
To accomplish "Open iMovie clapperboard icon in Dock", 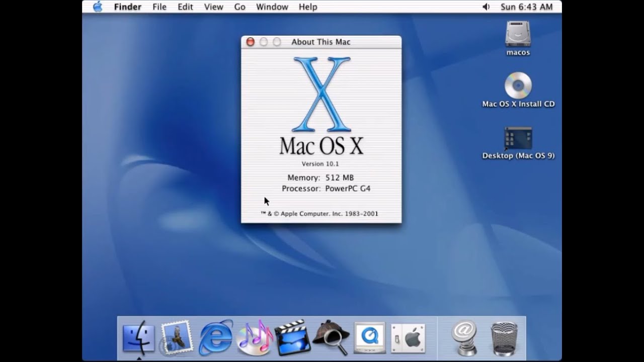I will 292,337.
